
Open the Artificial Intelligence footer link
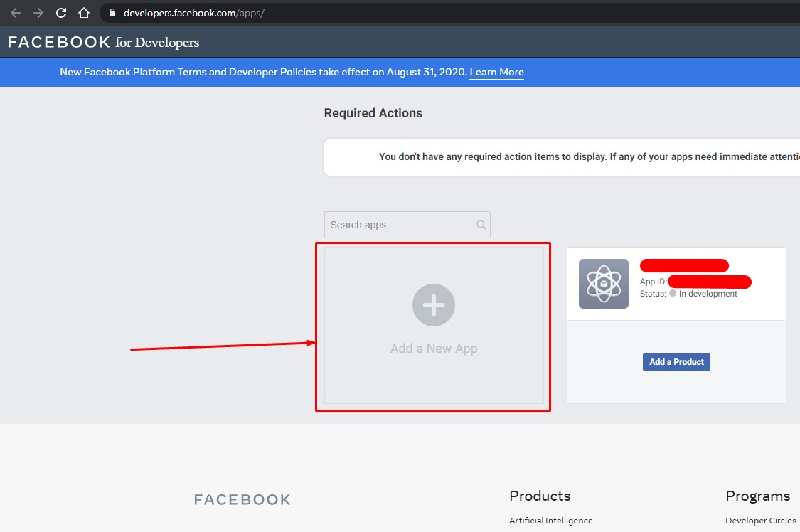[551, 521]
